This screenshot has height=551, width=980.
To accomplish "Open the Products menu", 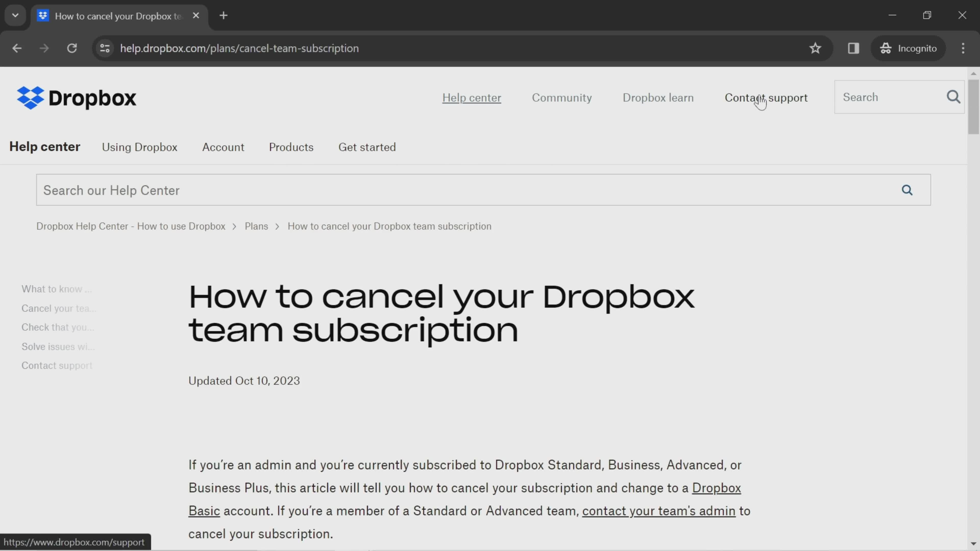I will pyautogui.click(x=291, y=147).
